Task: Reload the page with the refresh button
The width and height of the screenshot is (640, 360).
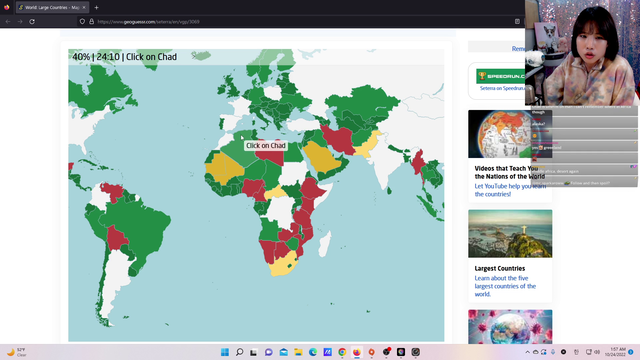Action: coord(32,22)
